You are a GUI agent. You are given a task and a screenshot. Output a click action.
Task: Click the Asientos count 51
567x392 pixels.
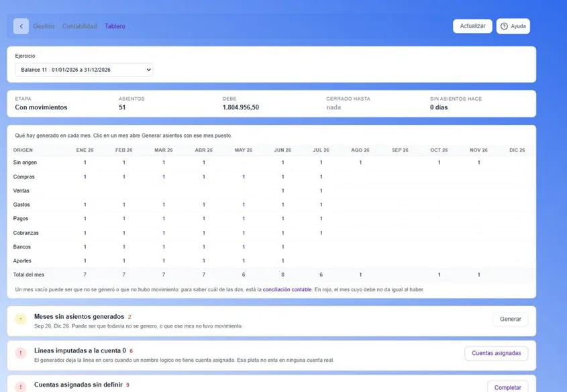122,107
